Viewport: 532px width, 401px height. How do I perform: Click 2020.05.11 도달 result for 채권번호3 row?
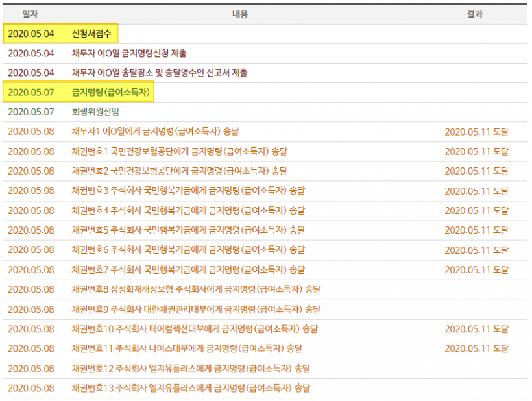coord(476,191)
